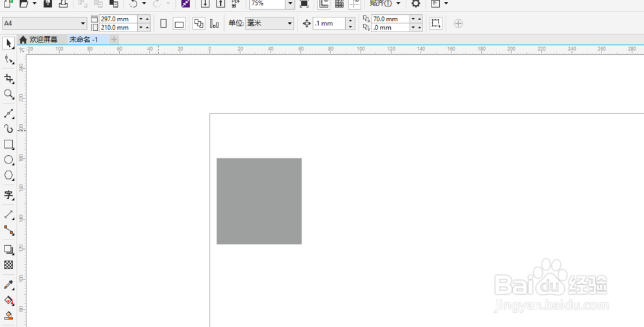Click the ruler origin corner box
The height and width of the screenshot is (327, 644).
21,50
